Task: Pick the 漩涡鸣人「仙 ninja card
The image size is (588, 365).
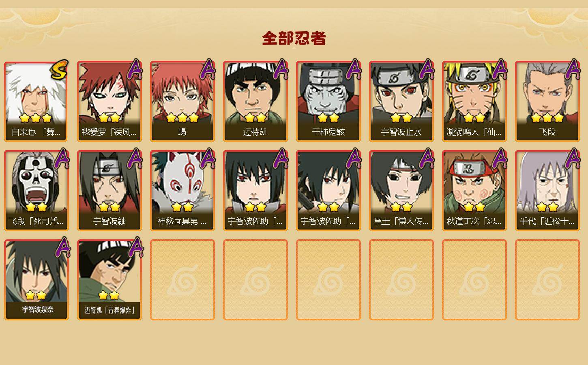Action: pos(474,101)
